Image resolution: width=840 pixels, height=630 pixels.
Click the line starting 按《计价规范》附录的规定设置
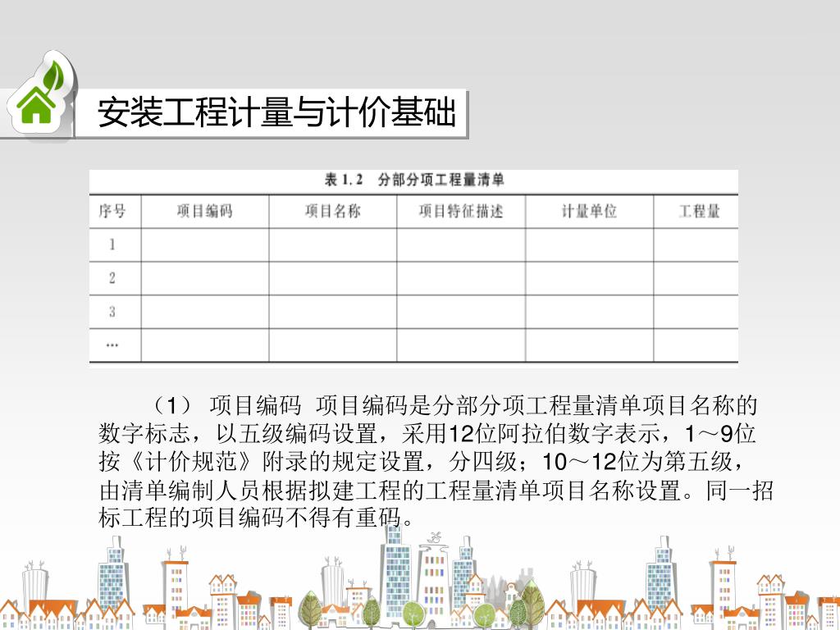coord(422,461)
